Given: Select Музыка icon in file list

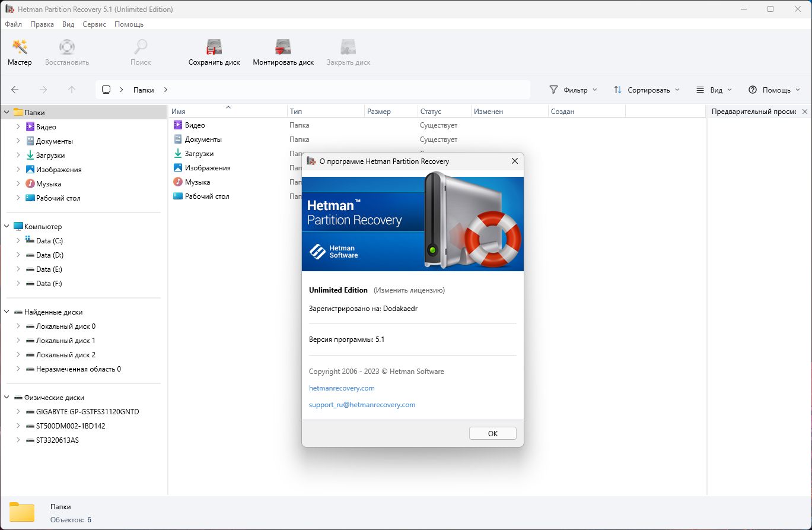Looking at the screenshot, I should pyautogui.click(x=178, y=182).
